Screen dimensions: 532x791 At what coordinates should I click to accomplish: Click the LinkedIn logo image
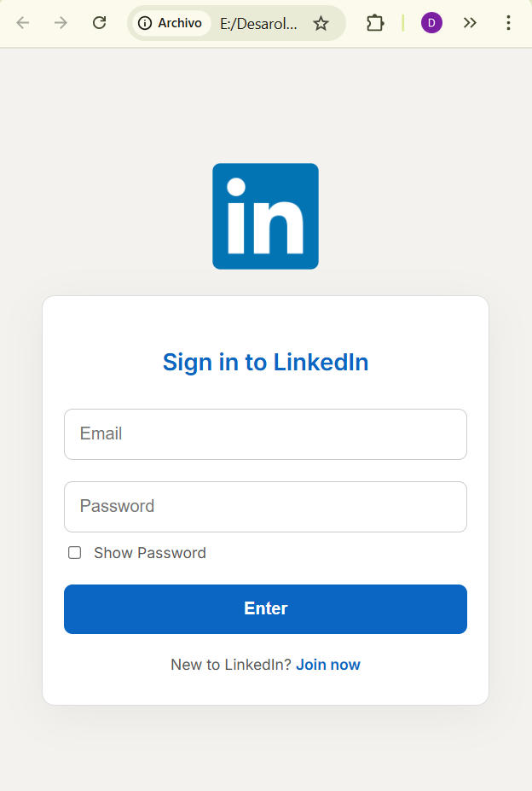coord(265,216)
